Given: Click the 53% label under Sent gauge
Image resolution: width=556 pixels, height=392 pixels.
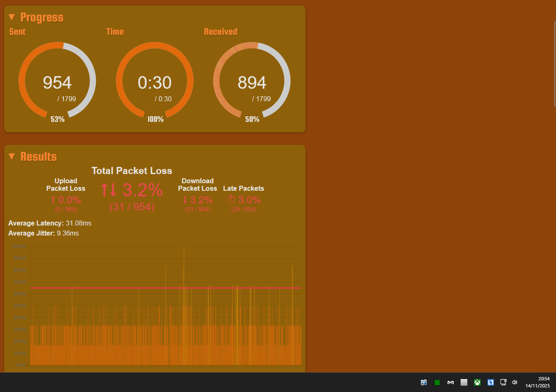Looking at the screenshot, I should pyautogui.click(x=58, y=119).
